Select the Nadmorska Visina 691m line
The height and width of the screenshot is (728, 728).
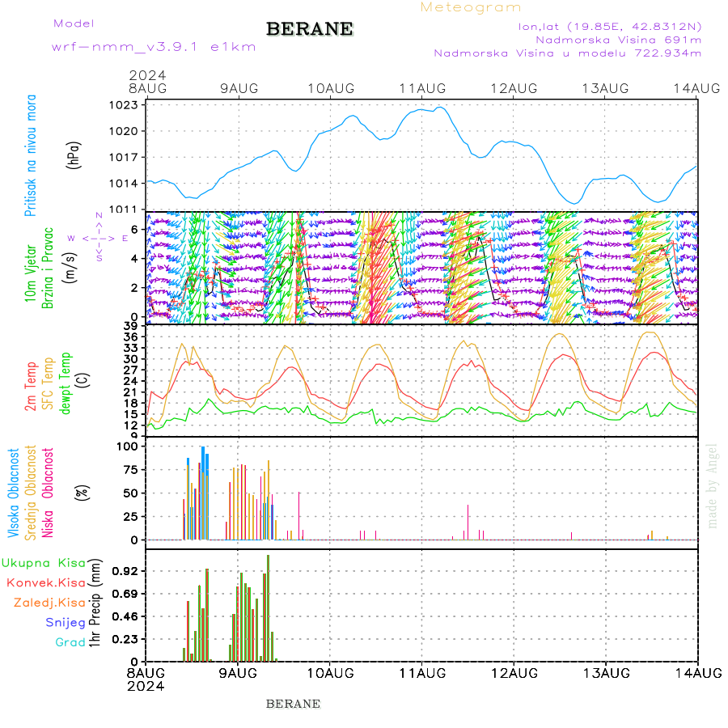click(619, 40)
